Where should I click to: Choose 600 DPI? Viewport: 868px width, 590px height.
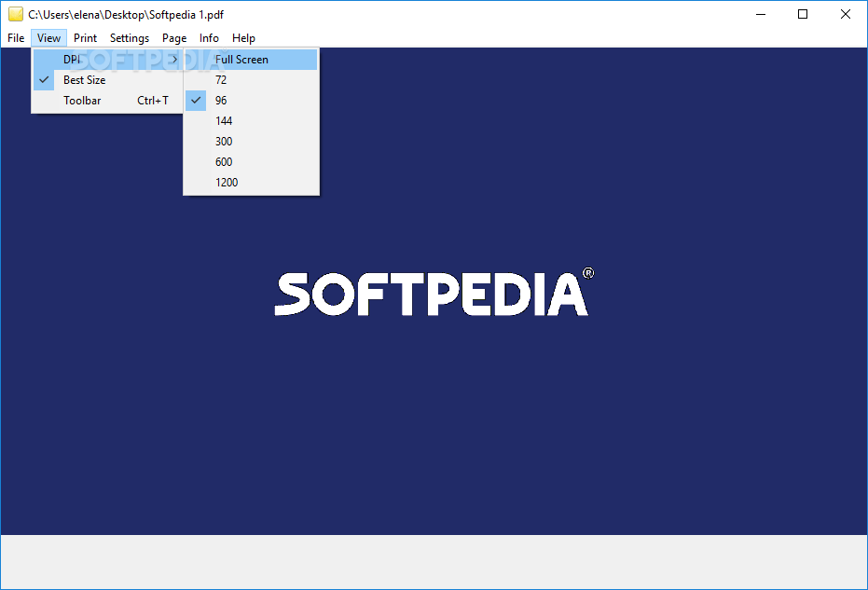click(x=252, y=161)
